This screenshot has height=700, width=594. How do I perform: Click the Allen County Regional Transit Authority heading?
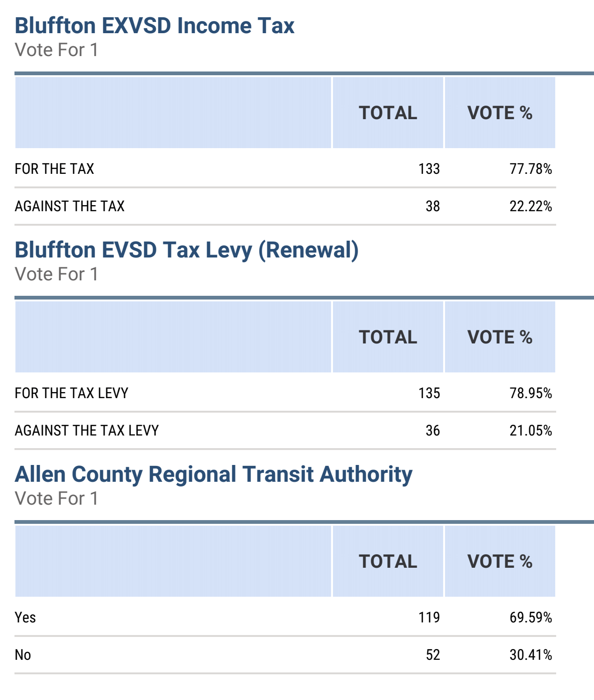(214, 475)
